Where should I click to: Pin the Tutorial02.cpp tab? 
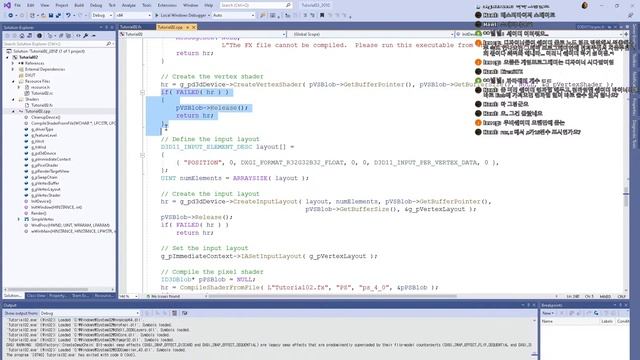pyautogui.click(x=187, y=27)
